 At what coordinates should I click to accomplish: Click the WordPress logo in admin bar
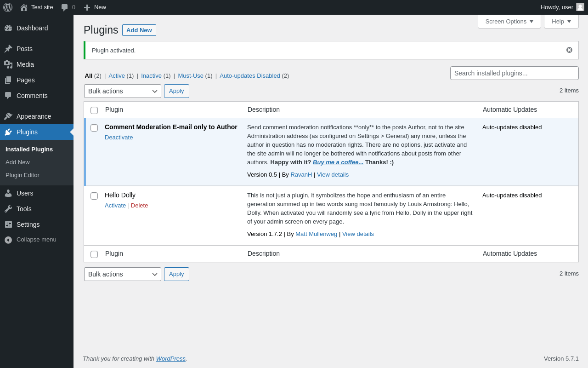(8, 7)
